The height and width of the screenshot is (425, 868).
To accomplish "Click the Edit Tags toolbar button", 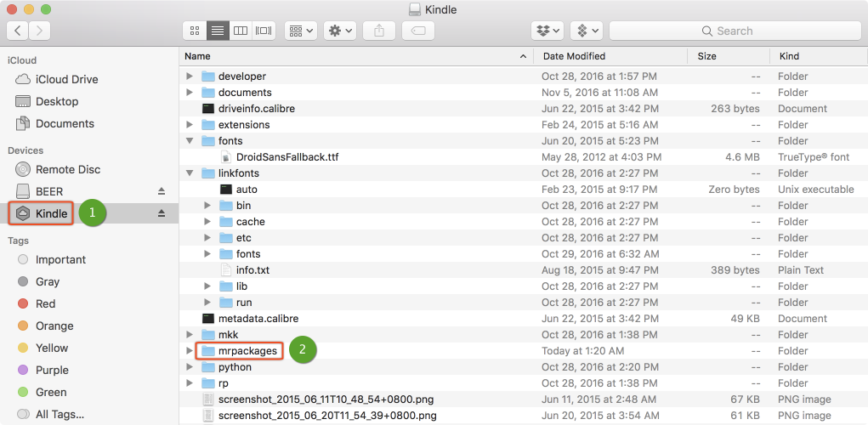I will point(417,31).
